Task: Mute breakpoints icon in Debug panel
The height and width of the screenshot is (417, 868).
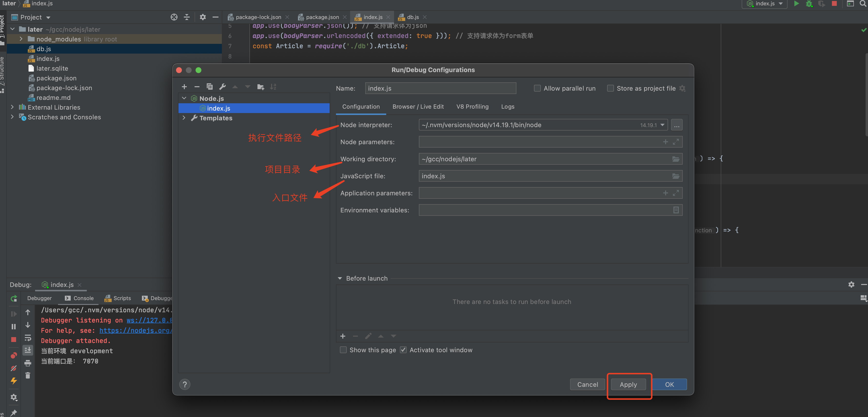Action: pyautogui.click(x=14, y=368)
